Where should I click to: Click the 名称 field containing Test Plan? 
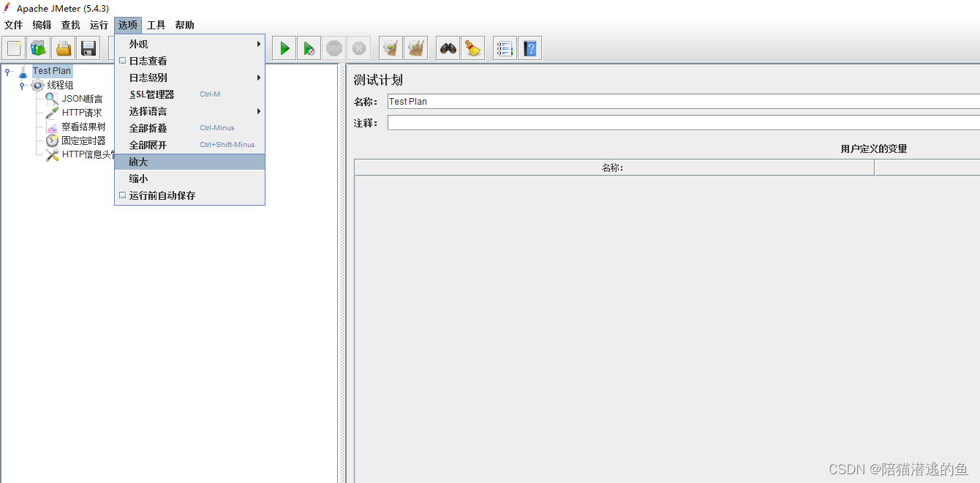tap(684, 101)
